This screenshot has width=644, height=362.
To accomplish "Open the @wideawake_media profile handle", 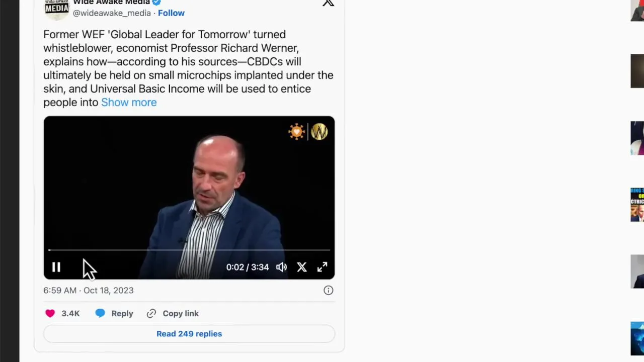I will tap(112, 13).
